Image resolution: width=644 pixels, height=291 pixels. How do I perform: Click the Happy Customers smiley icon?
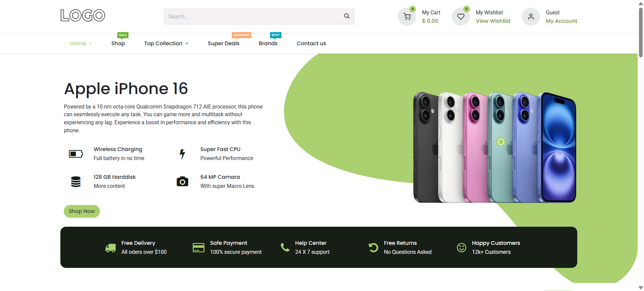click(462, 248)
